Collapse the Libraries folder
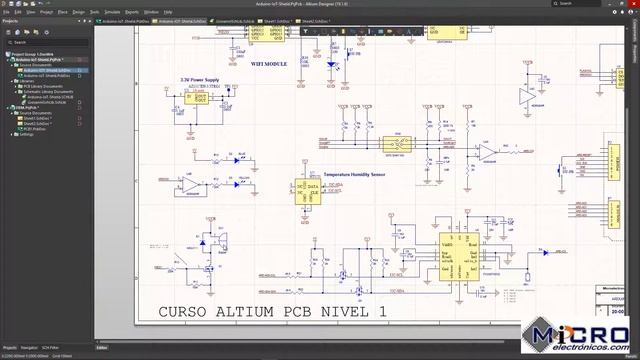This screenshot has width=640, height=360. (12, 81)
